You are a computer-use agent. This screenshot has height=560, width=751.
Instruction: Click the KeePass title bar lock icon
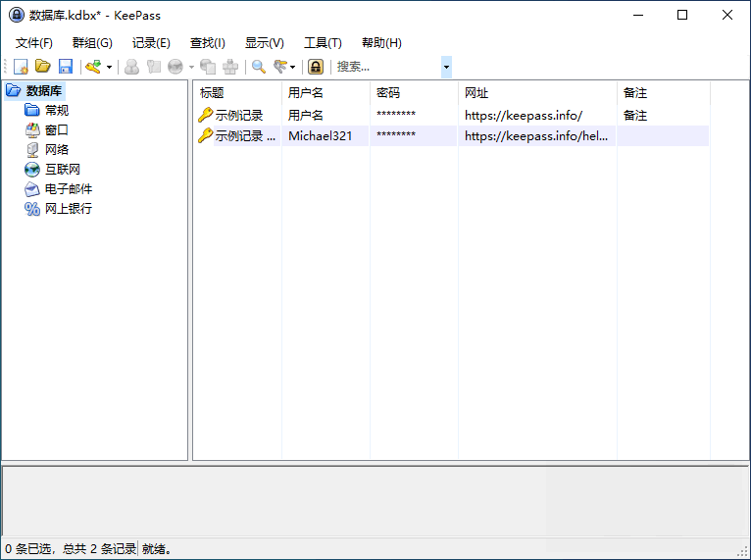point(17,15)
